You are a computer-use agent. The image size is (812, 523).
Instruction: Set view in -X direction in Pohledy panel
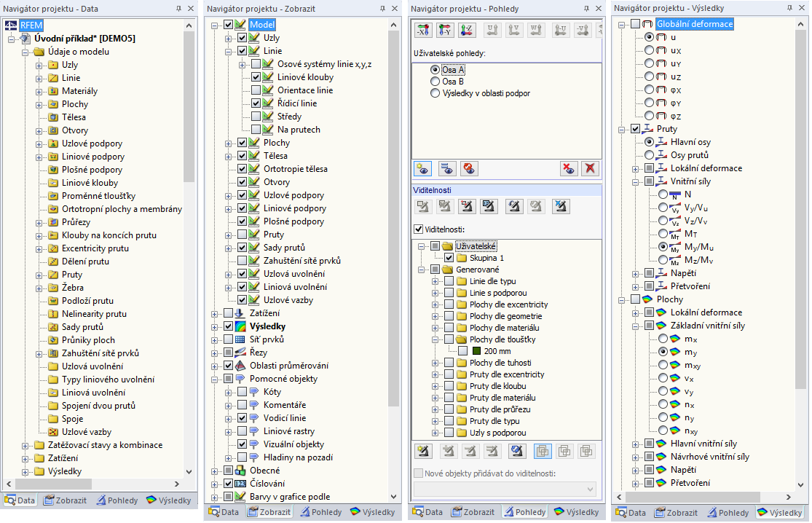coord(424,31)
